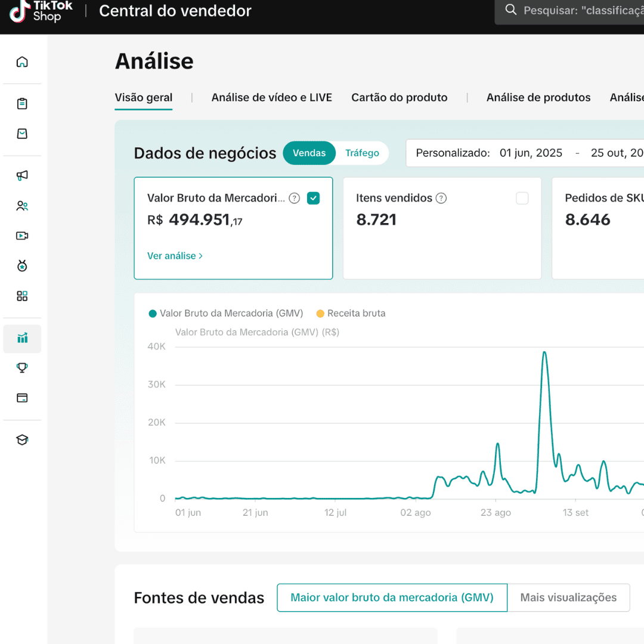Screen dimensions: 644x644
Task: Click the marketing megaphone icon
Action: click(x=22, y=175)
